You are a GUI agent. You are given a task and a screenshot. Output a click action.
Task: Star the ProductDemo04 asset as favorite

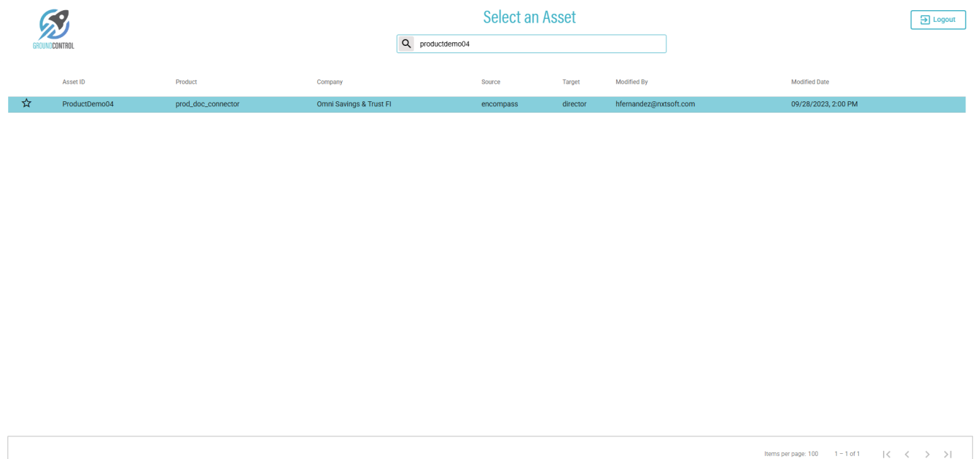[x=27, y=103]
